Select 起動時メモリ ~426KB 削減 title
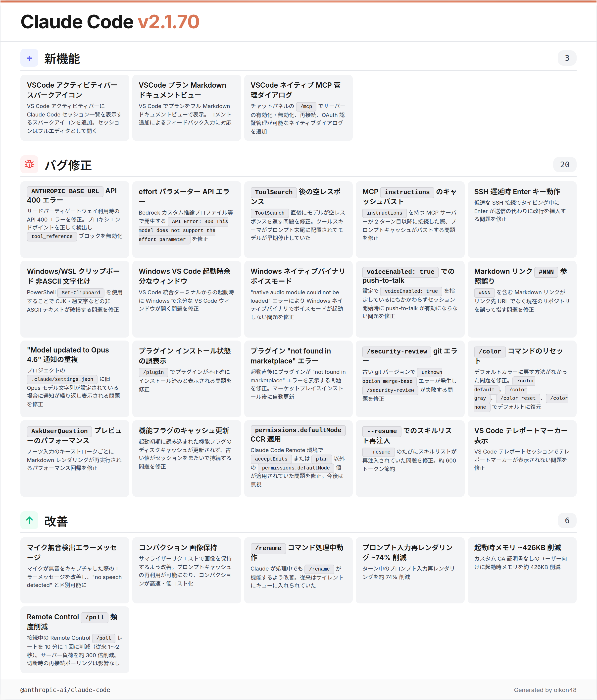 pyautogui.click(x=518, y=548)
